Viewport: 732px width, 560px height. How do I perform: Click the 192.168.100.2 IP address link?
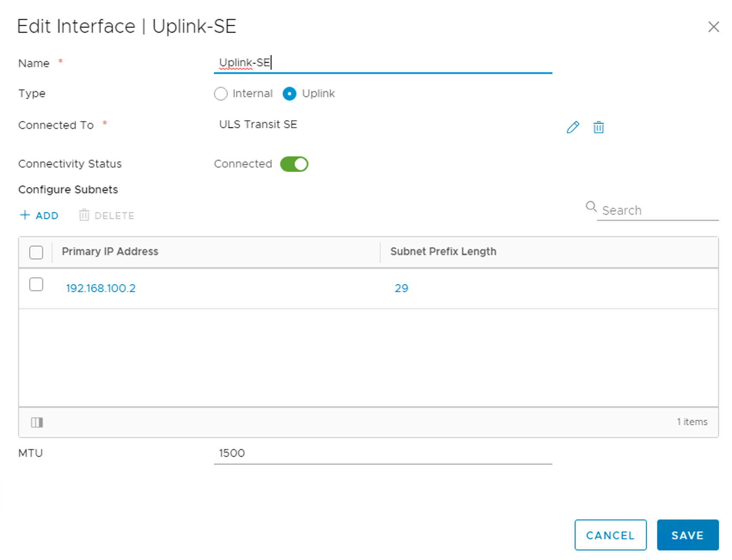pos(101,288)
